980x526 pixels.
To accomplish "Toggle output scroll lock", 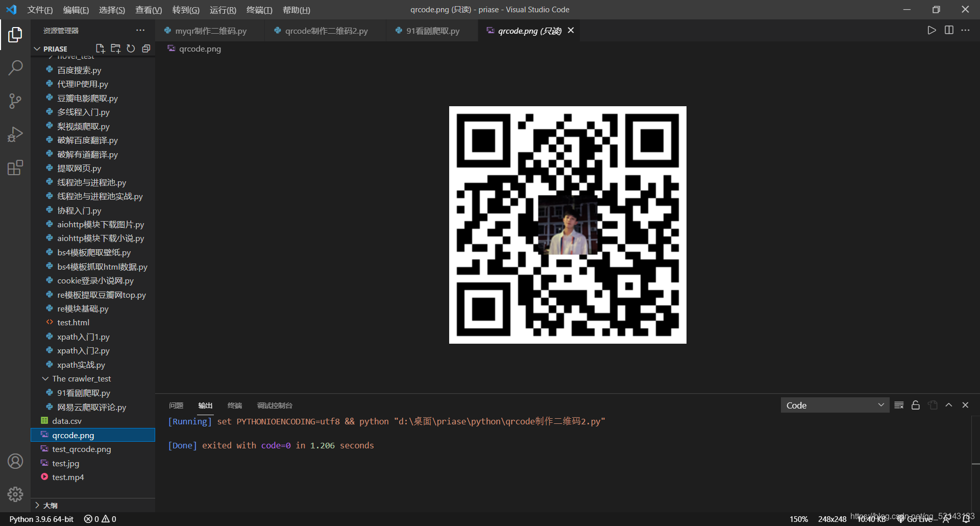I will pos(916,405).
